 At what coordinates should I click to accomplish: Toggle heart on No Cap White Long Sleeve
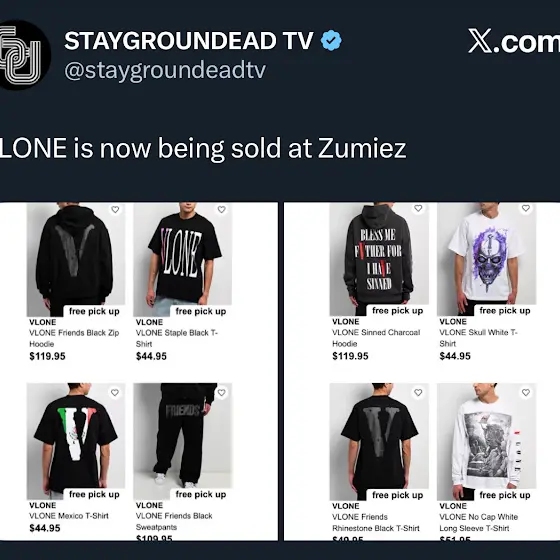(526, 393)
